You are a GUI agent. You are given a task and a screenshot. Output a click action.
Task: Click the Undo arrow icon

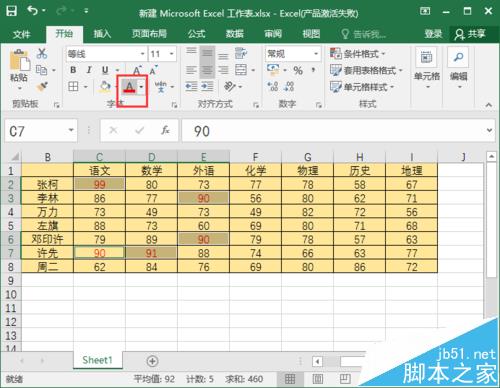[32, 11]
